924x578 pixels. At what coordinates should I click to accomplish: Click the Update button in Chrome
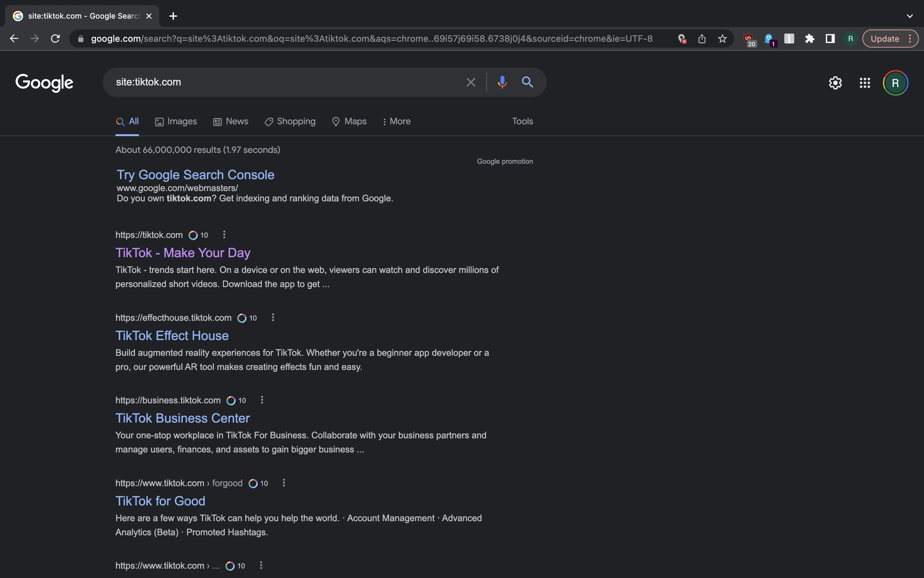coord(890,39)
